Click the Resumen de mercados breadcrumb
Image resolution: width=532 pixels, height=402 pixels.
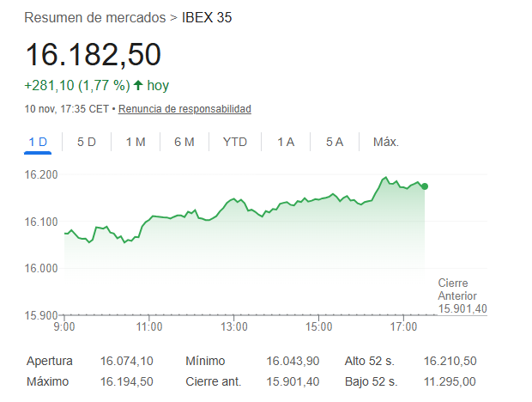coord(95,17)
